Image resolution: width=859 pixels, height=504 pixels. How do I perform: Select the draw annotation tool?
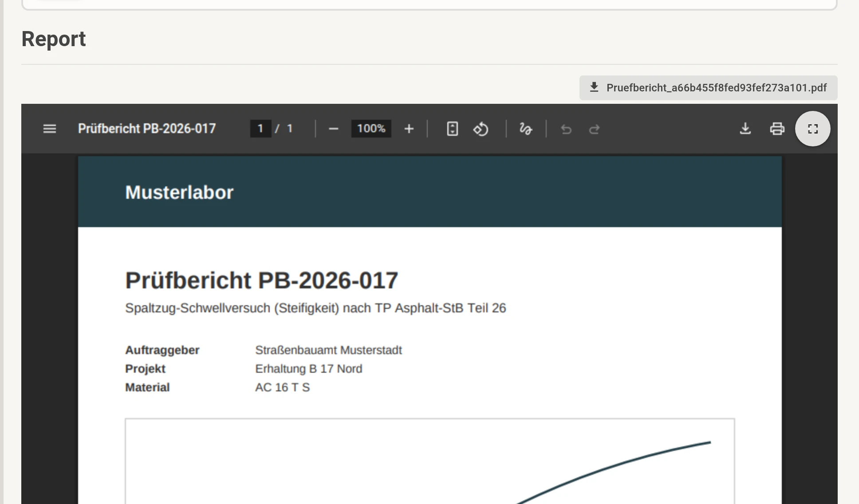click(x=526, y=129)
